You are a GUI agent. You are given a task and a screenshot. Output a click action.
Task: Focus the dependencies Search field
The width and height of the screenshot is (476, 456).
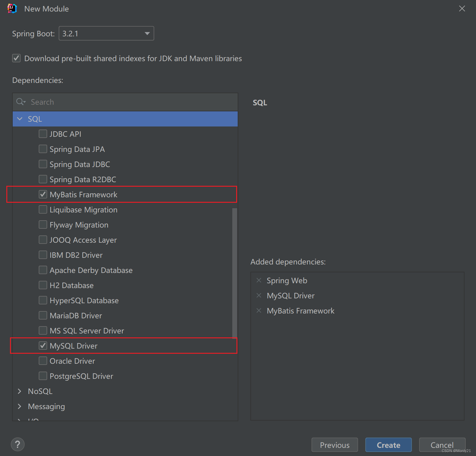click(125, 102)
